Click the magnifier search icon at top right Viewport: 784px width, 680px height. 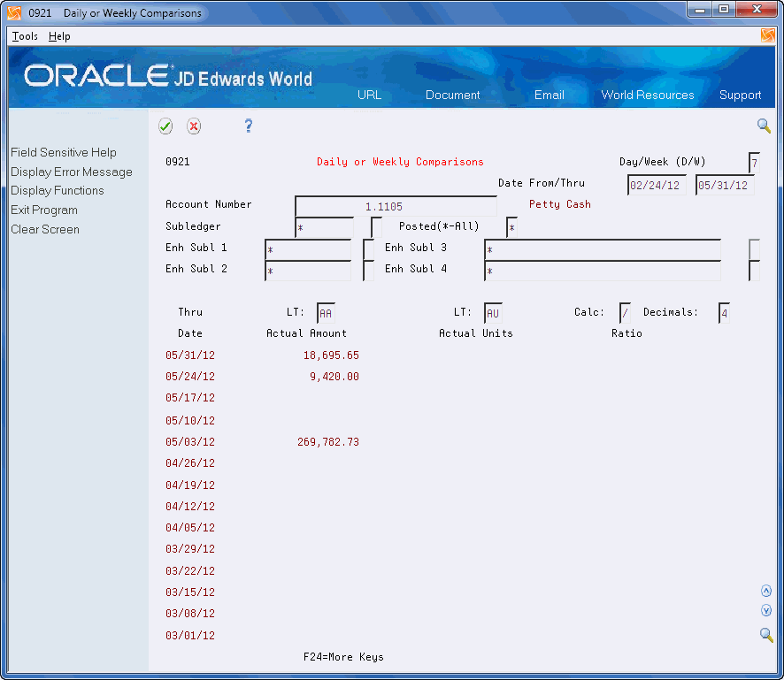[764, 126]
